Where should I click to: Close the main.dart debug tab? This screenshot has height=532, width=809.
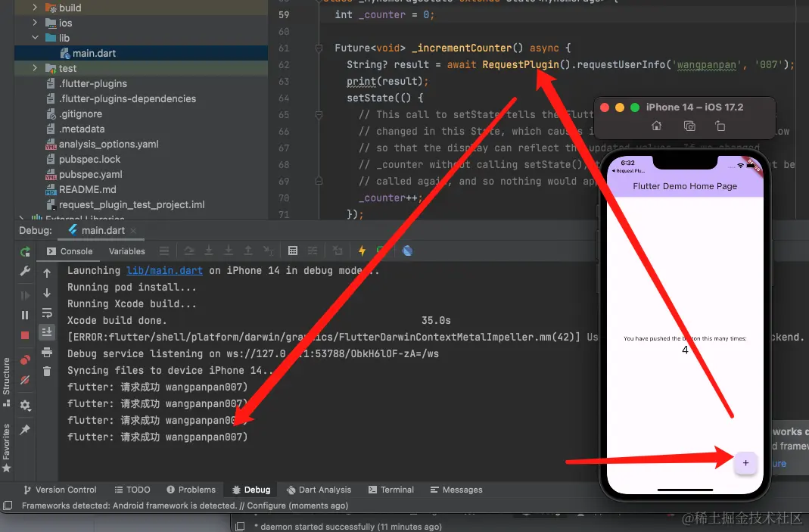tap(133, 231)
